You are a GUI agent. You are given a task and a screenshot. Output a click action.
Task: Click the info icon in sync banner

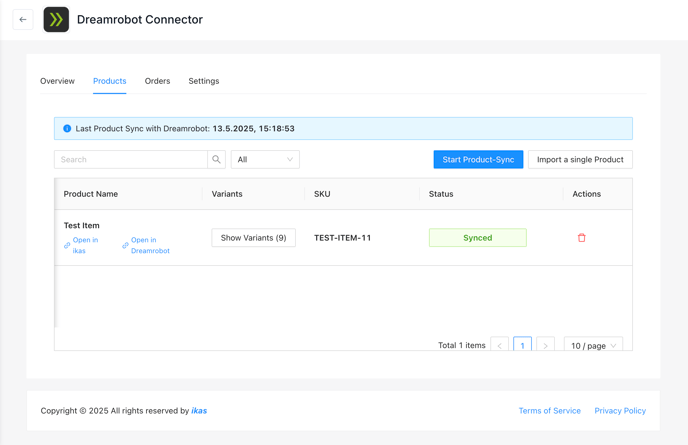tap(67, 129)
